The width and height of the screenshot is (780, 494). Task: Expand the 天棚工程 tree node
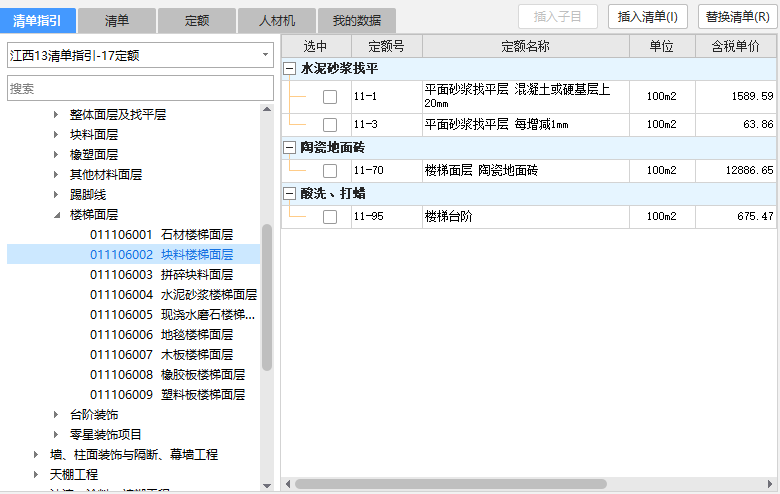[x=36, y=475]
